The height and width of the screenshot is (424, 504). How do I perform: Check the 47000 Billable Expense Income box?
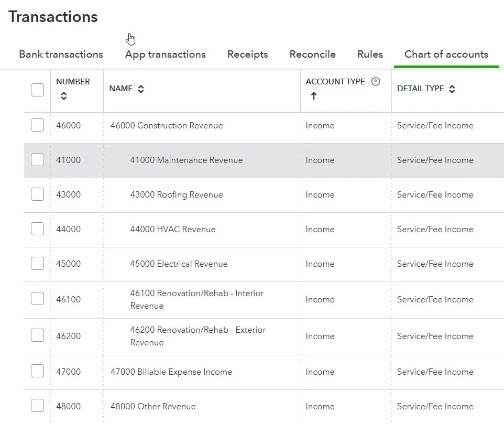[37, 372]
